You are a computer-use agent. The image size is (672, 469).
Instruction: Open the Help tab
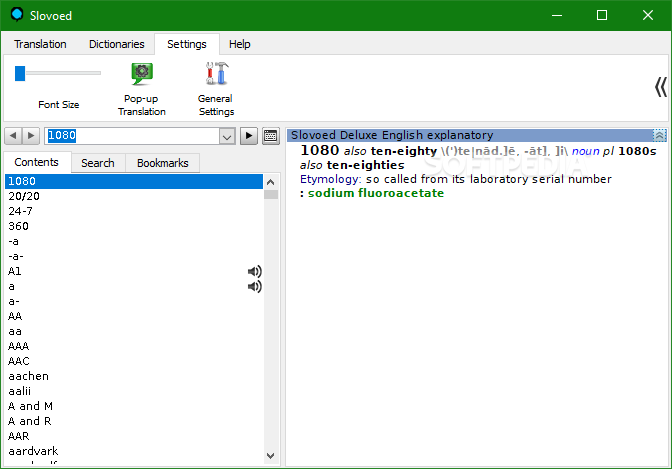(240, 44)
